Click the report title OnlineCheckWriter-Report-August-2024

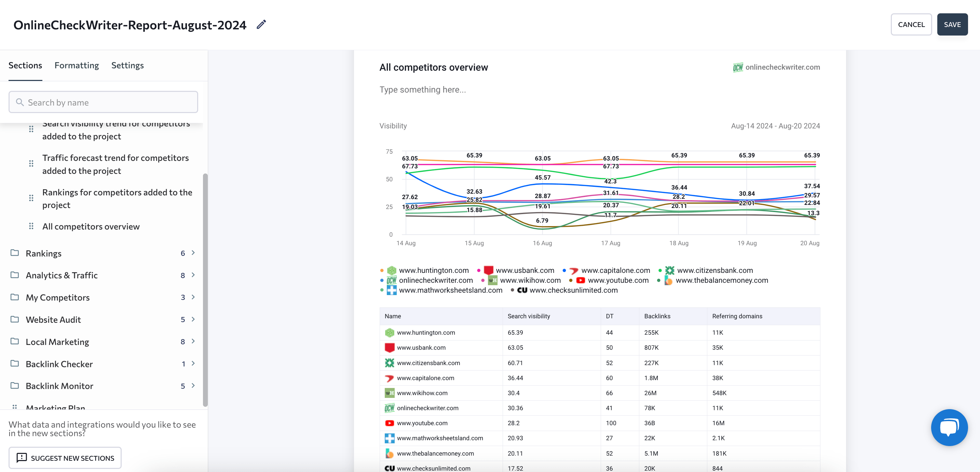tap(130, 25)
